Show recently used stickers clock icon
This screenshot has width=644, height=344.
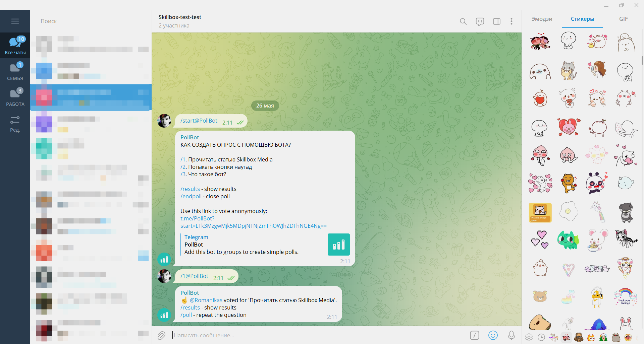coord(541,337)
